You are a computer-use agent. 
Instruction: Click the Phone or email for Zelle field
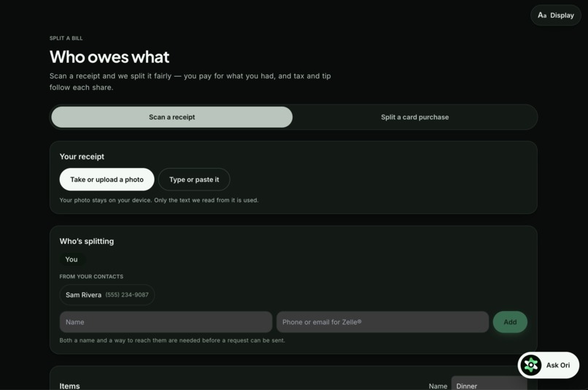click(382, 322)
